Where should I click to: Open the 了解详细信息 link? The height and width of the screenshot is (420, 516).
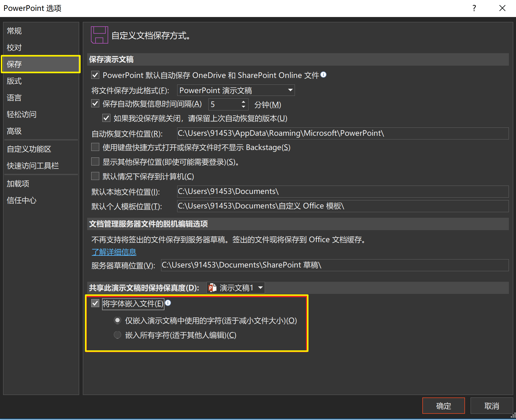click(x=114, y=252)
